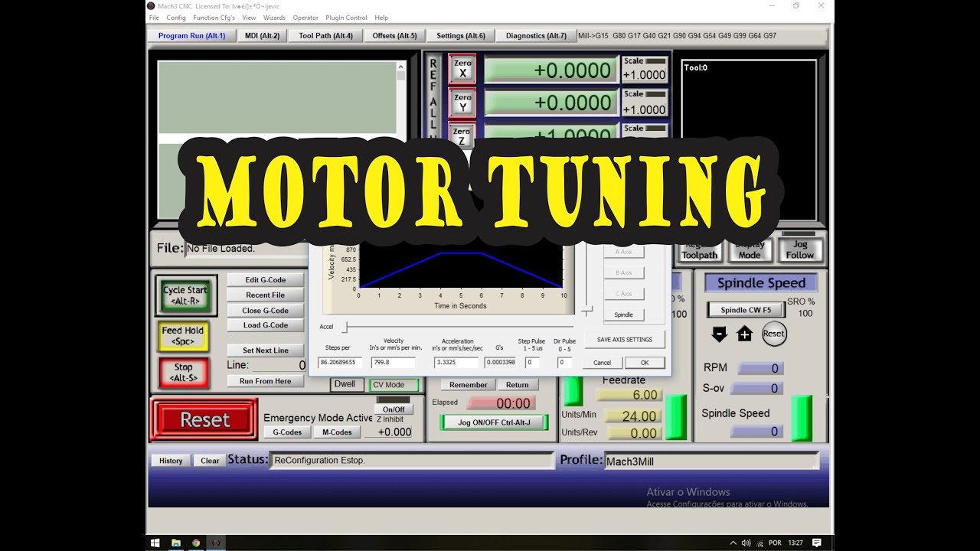
Task: Click the vertical velocity slider handle
Action: [587, 311]
